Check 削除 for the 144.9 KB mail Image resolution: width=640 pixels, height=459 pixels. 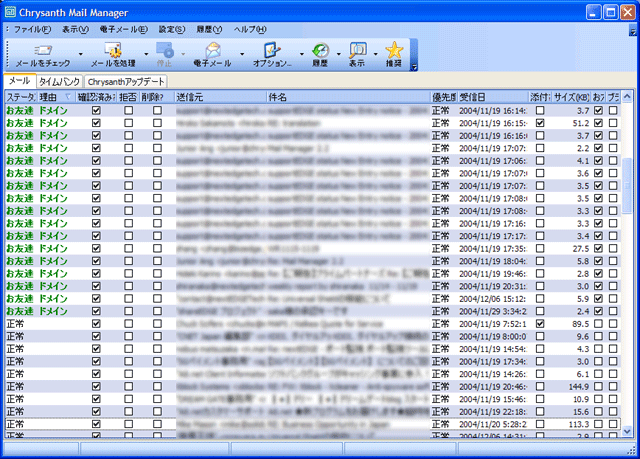point(157,386)
